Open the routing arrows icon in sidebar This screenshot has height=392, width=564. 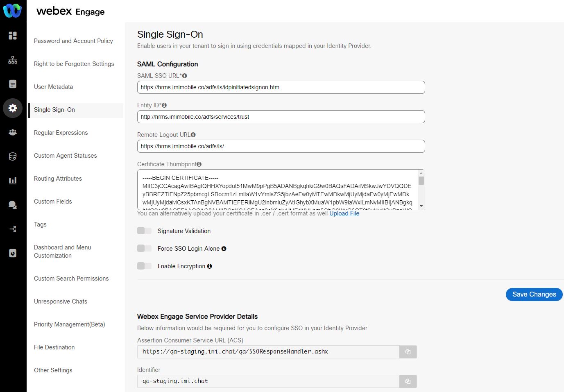point(13,229)
